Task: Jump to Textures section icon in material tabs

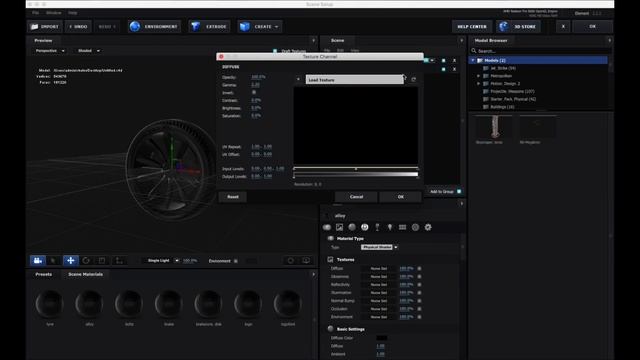Action: (x=339, y=227)
